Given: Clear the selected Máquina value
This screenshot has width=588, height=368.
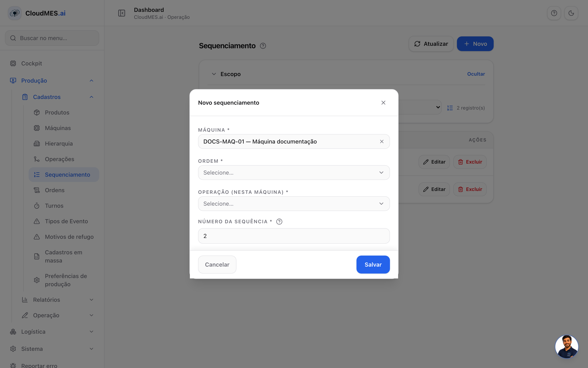Looking at the screenshot, I should (x=382, y=141).
